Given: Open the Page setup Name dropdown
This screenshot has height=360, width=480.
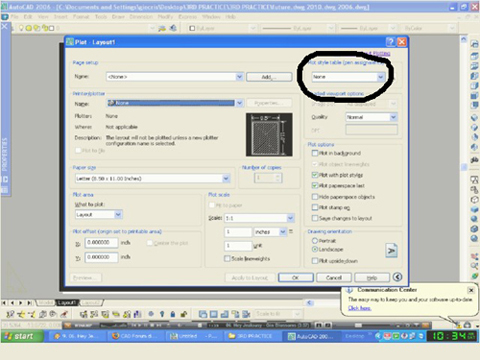Looking at the screenshot, I should (239, 77).
